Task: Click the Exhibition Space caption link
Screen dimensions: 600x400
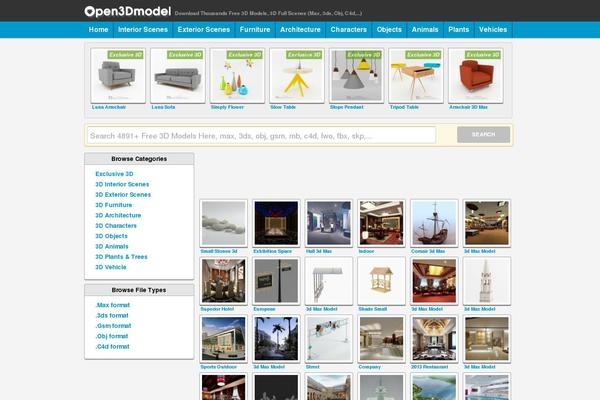Action: pos(272,251)
